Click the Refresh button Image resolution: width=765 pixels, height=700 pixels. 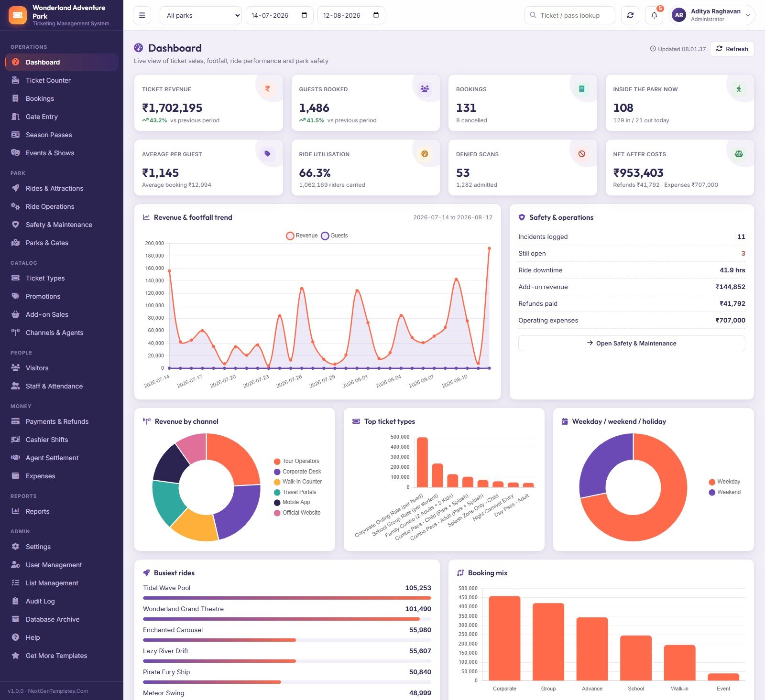732,49
